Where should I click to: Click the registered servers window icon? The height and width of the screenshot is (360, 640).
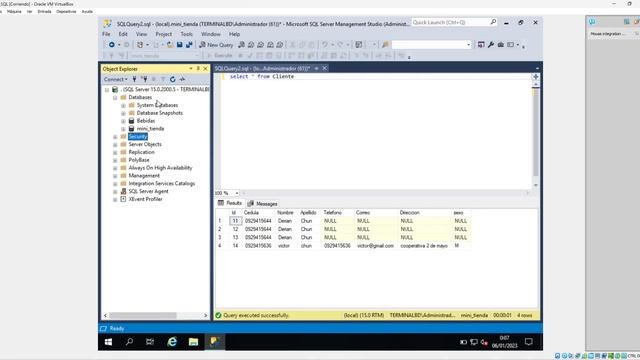[x=481, y=45]
